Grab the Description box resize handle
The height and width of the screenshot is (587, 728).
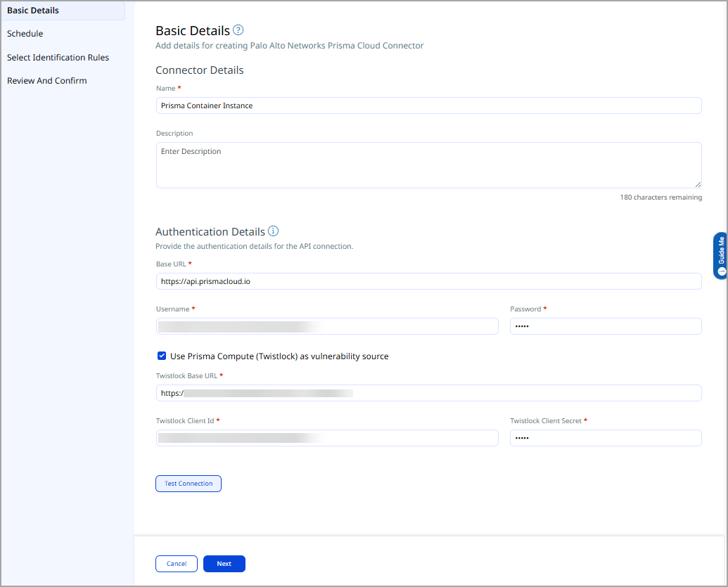[698, 184]
